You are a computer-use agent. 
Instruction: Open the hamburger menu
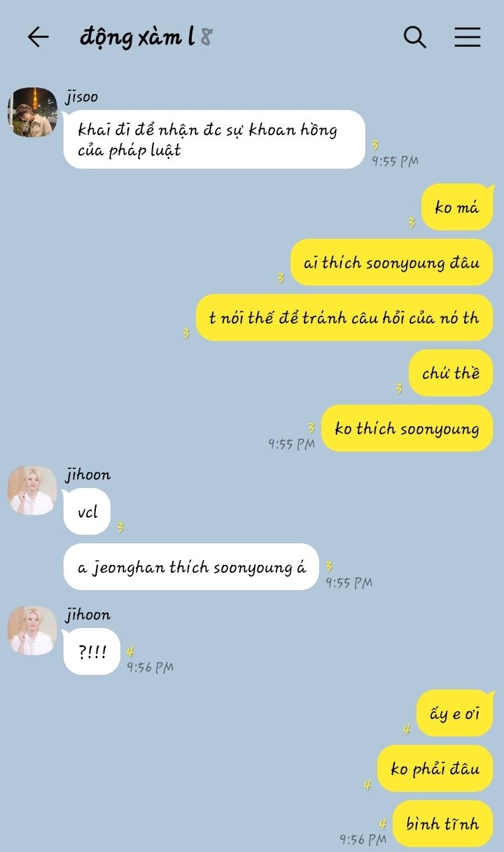[x=468, y=37]
